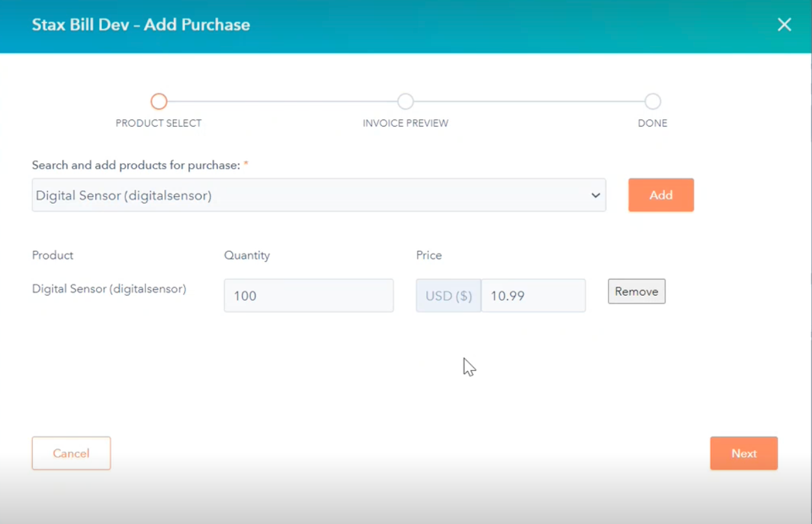Close the Add Purchase dialog
This screenshot has height=524, width=812.
pos(784,25)
